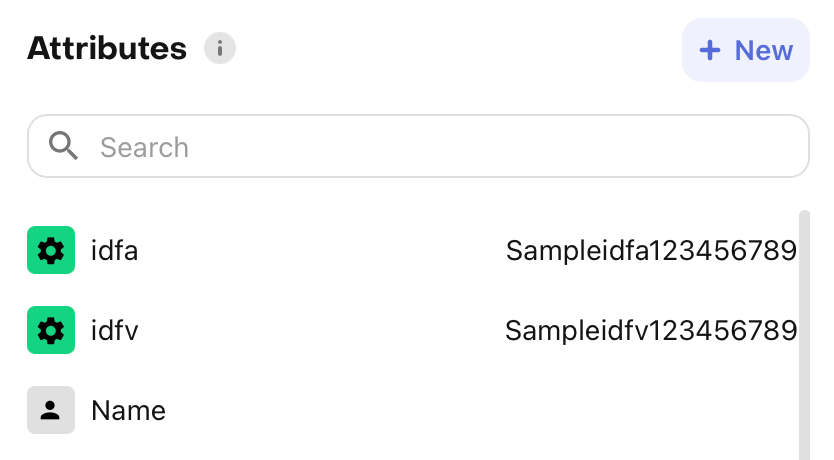
Task: Click the Attributes panel heading
Action: pyautogui.click(x=107, y=48)
